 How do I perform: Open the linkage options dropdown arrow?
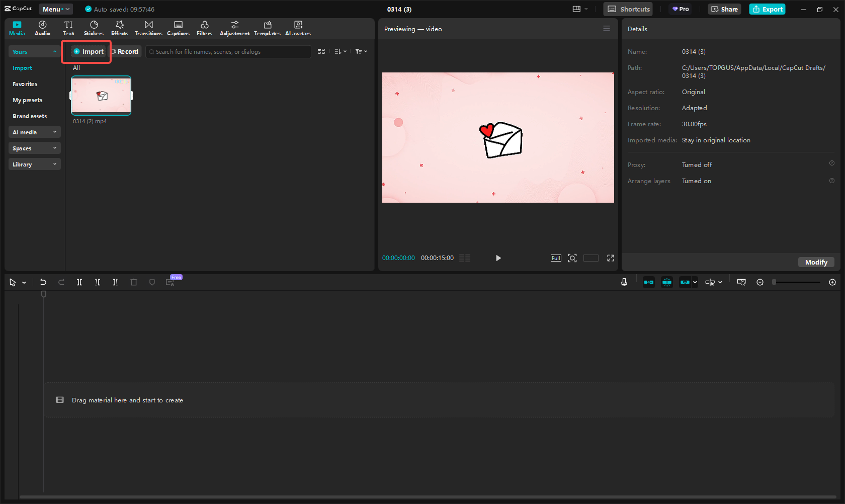point(695,282)
